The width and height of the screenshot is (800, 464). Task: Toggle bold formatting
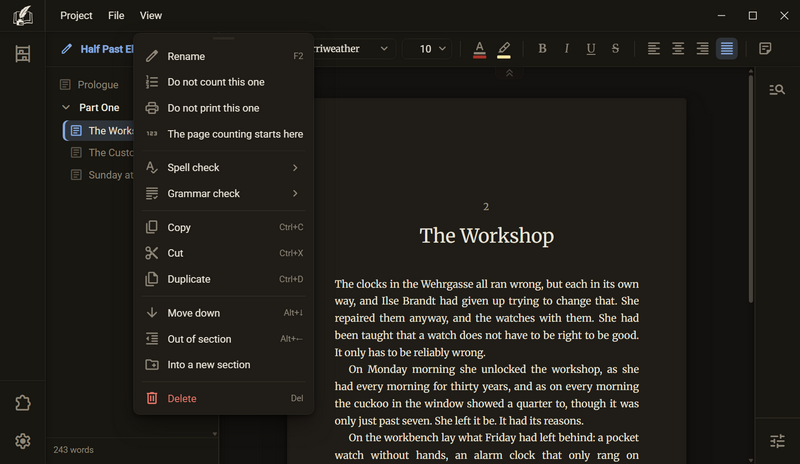(542, 48)
